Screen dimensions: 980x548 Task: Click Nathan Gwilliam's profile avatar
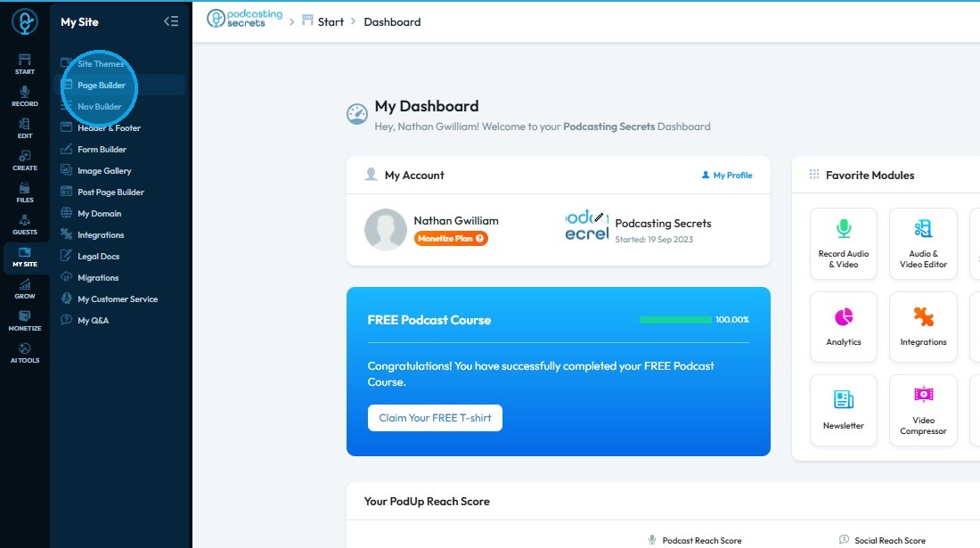pyautogui.click(x=386, y=229)
